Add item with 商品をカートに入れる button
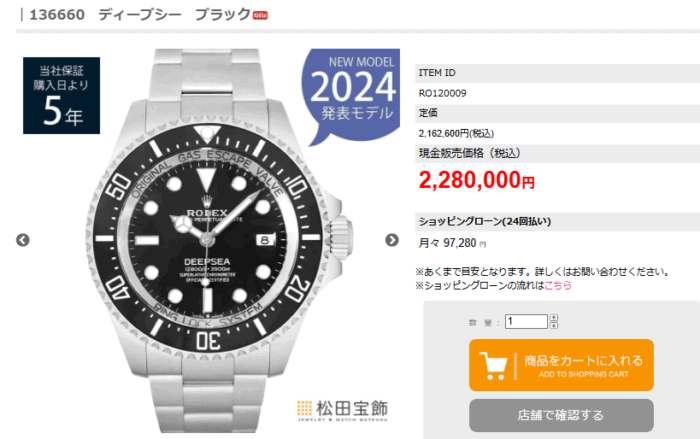 pos(561,365)
